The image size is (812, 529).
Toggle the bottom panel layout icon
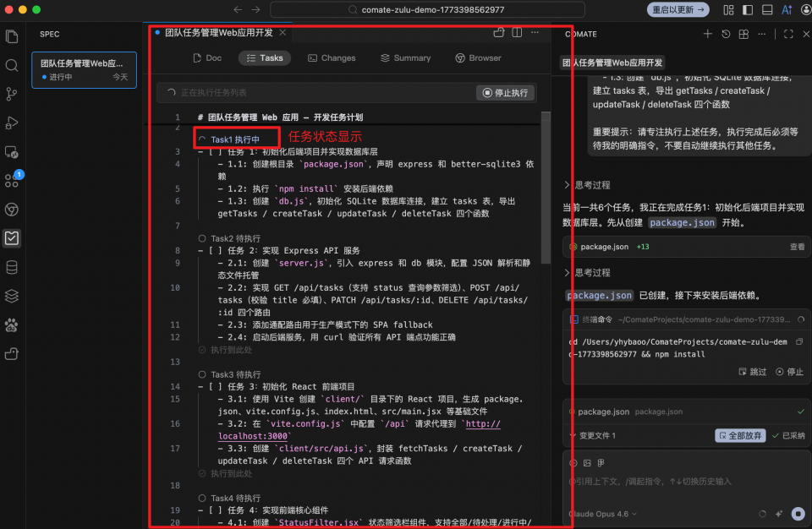coord(767,9)
